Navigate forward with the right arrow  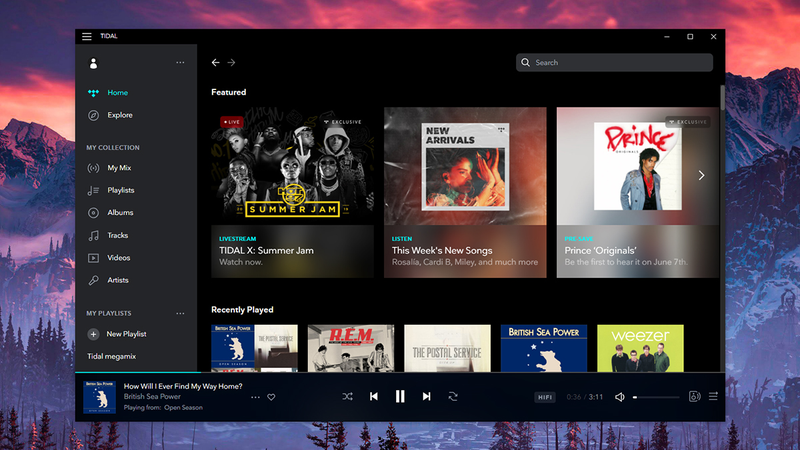pos(231,62)
